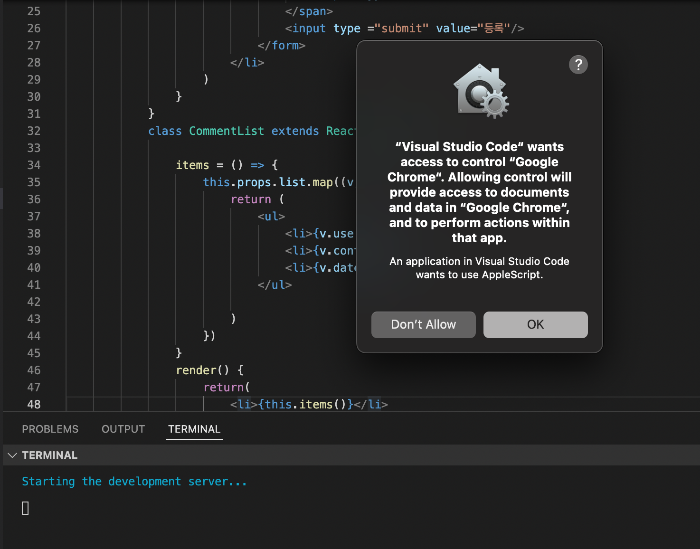Click the bold dialog heading about Google Chrome

point(479,192)
